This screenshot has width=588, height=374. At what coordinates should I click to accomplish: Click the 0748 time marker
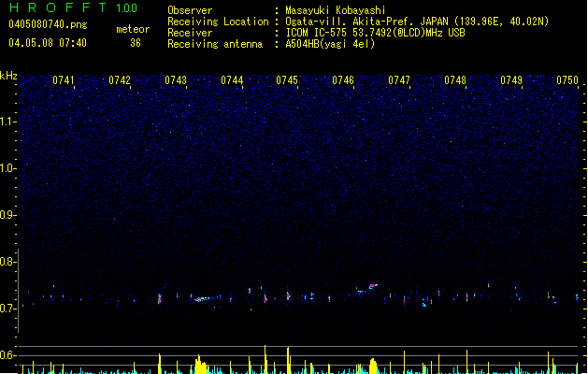click(x=455, y=79)
